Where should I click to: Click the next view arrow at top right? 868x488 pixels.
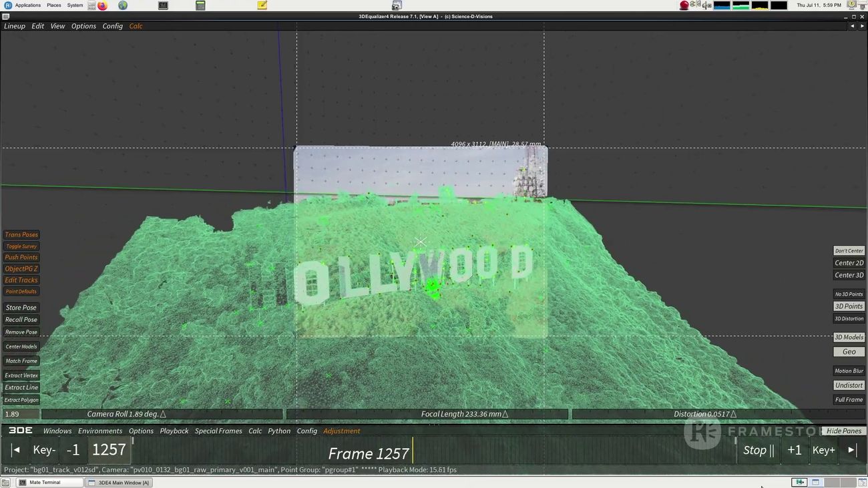click(861, 26)
